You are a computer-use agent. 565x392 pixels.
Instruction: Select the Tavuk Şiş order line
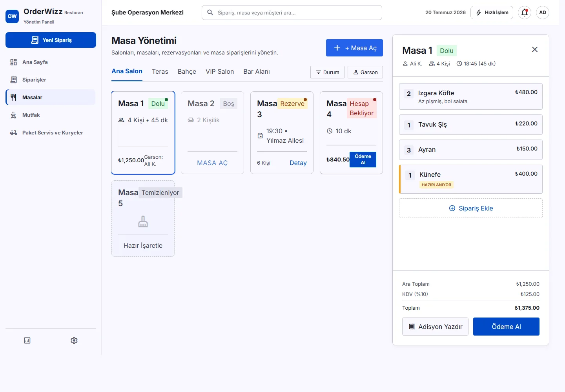tap(471, 125)
